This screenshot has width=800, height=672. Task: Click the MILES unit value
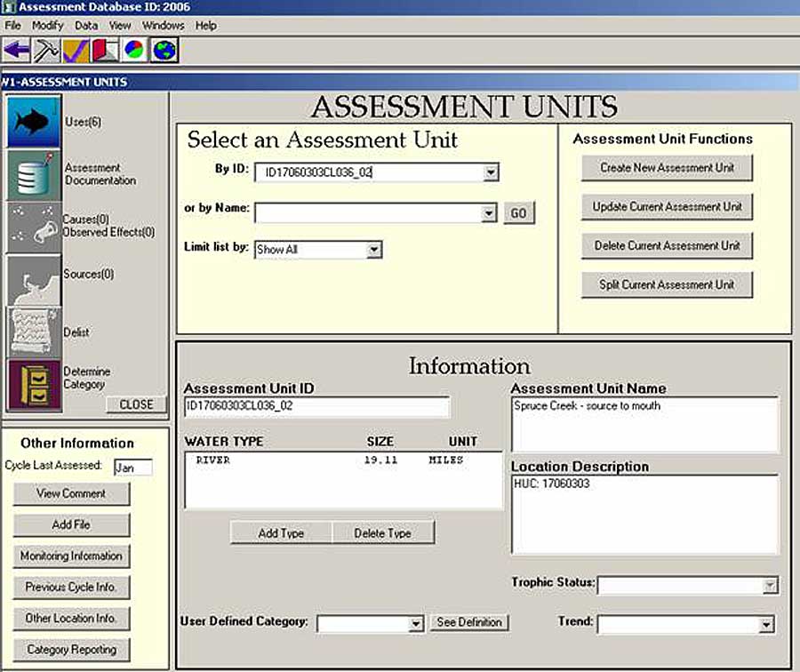tap(446, 460)
